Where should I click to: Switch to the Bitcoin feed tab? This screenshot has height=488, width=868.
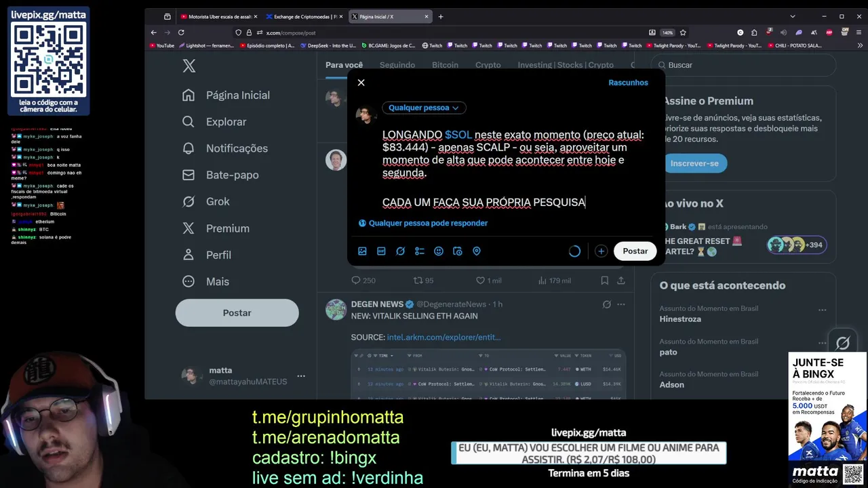tap(445, 65)
